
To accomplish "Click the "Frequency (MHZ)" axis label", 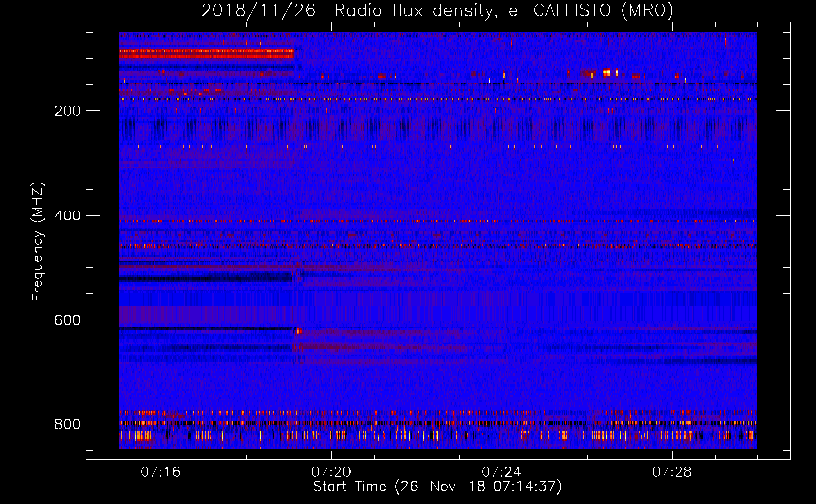I will 38,241.
